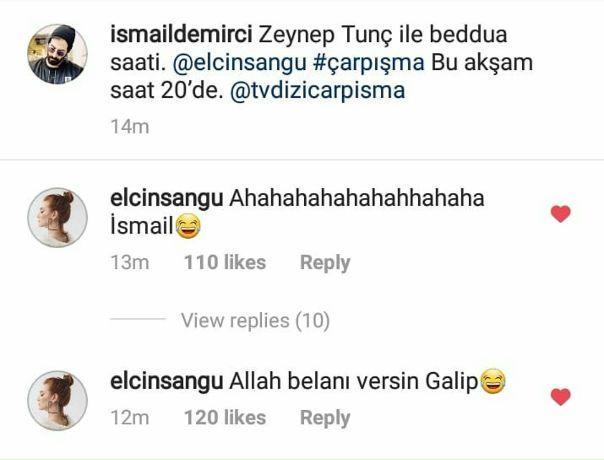This screenshot has width=604, height=460.
Task: View 110 likes on first comment
Action: click(225, 262)
